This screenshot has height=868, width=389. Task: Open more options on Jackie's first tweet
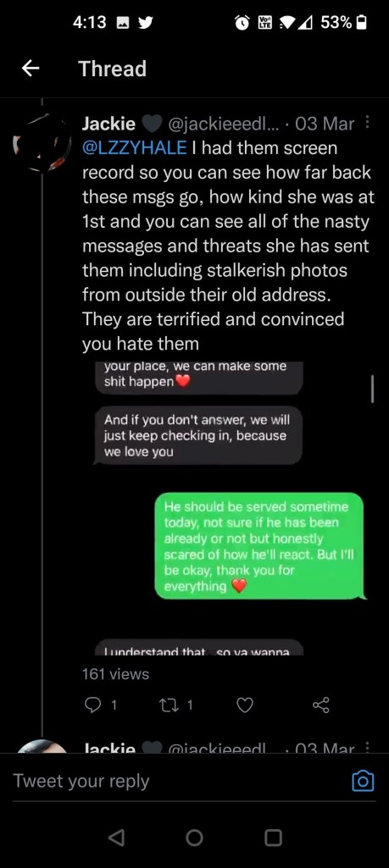(x=368, y=123)
